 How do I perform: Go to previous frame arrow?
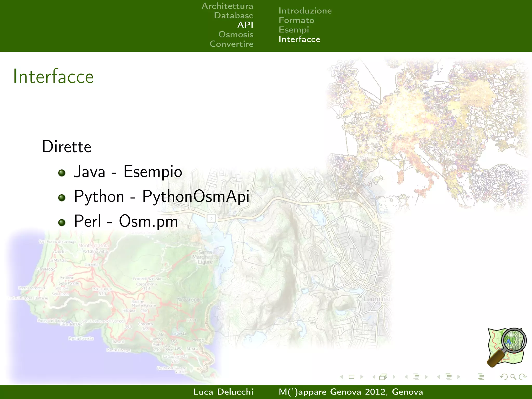(x=374, y=377)
